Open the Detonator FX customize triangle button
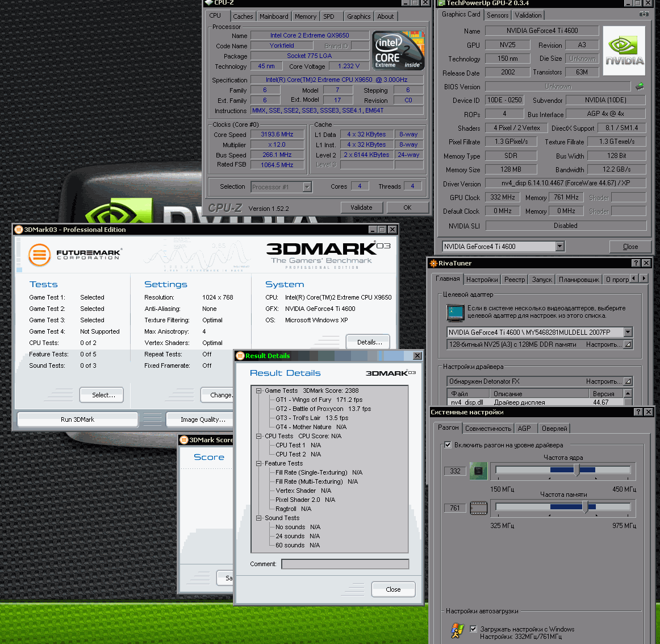This screenshot has width=660, height=644. 628,381
